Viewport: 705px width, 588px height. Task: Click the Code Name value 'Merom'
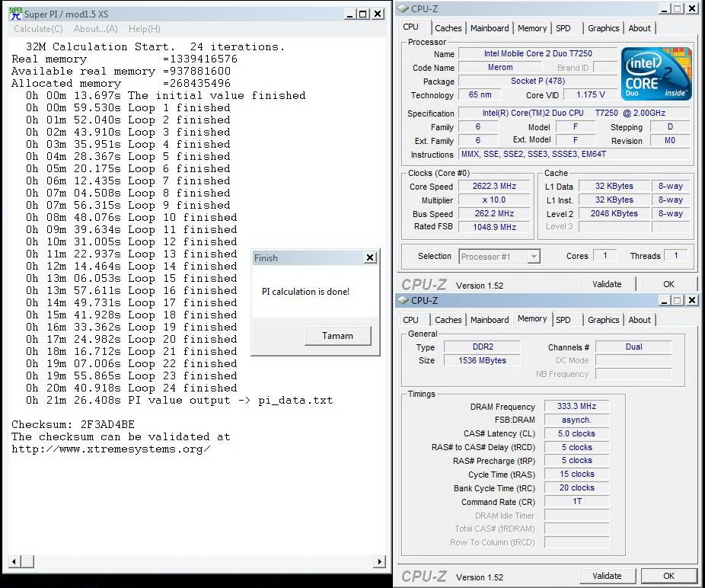(500, 67)
